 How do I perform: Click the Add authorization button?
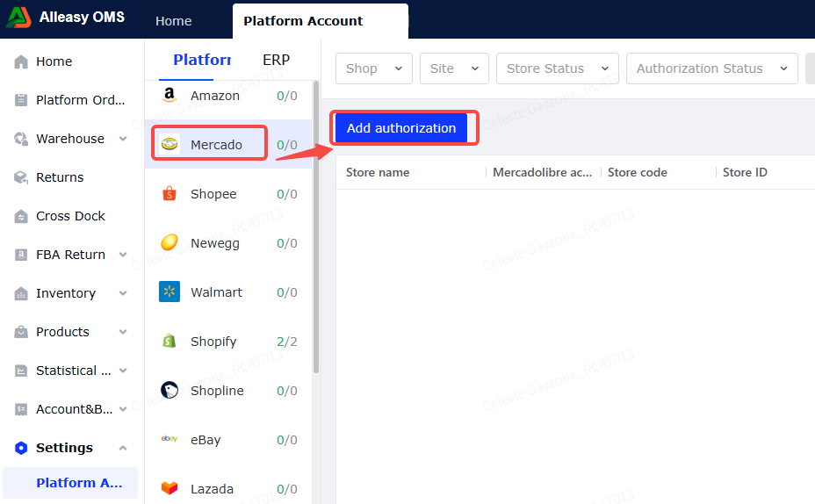tap(401, 128)
